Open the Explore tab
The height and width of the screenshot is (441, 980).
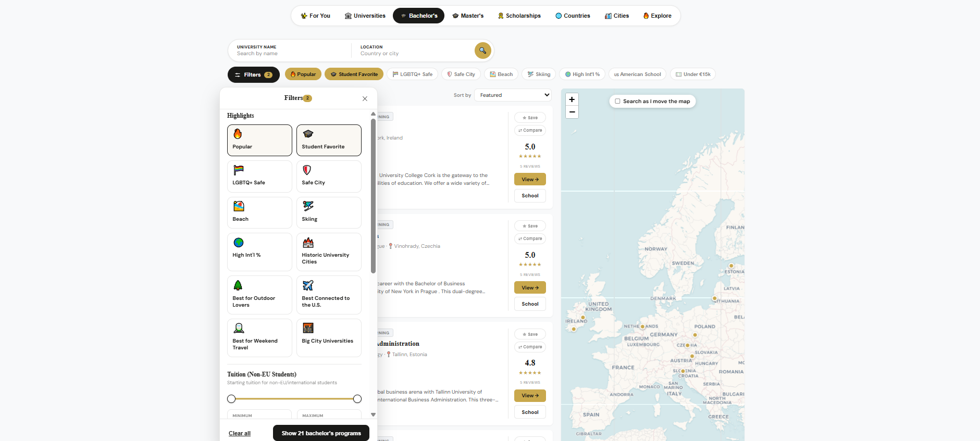[x=658, y=16]
